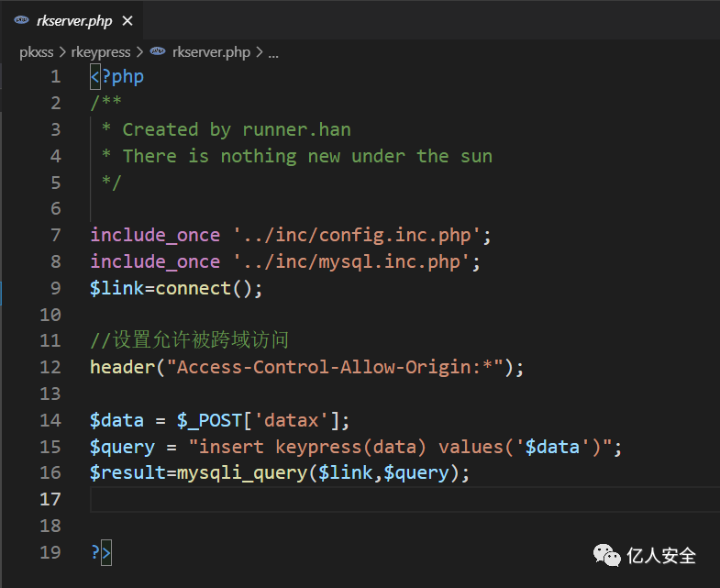Image resolution: width=720 pixels, height=588 pixels.
Task: Click line number 1 in gutter
Action: [x=56, y=77]
